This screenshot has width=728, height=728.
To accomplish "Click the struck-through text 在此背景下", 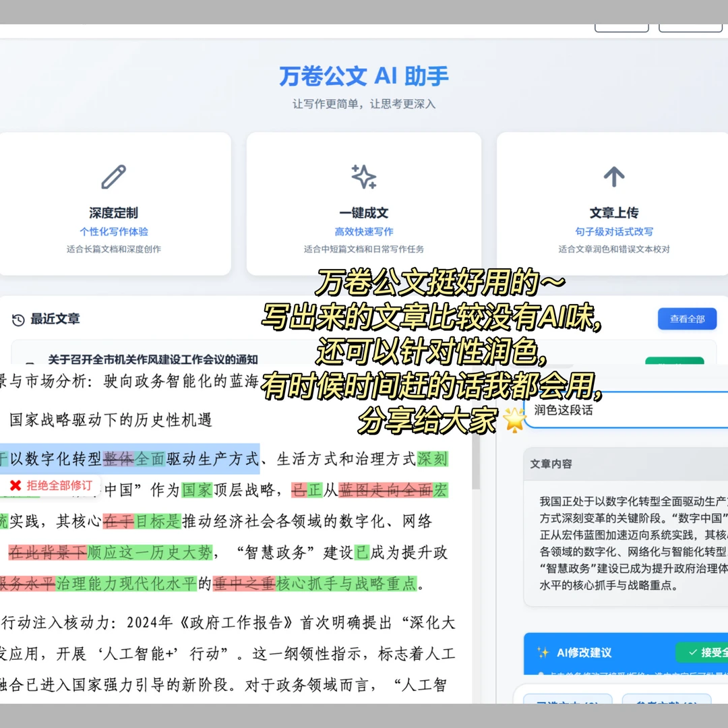I will (x=47, y=553).
